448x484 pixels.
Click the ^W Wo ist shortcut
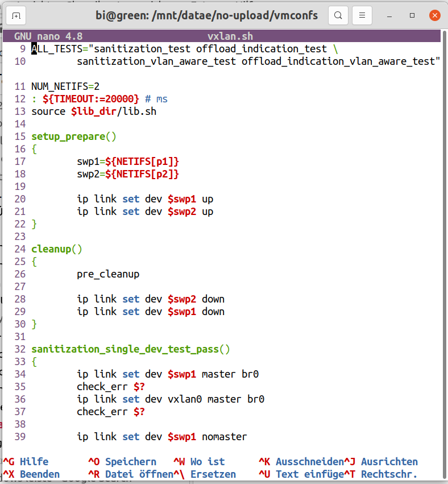tap(199, 462)
